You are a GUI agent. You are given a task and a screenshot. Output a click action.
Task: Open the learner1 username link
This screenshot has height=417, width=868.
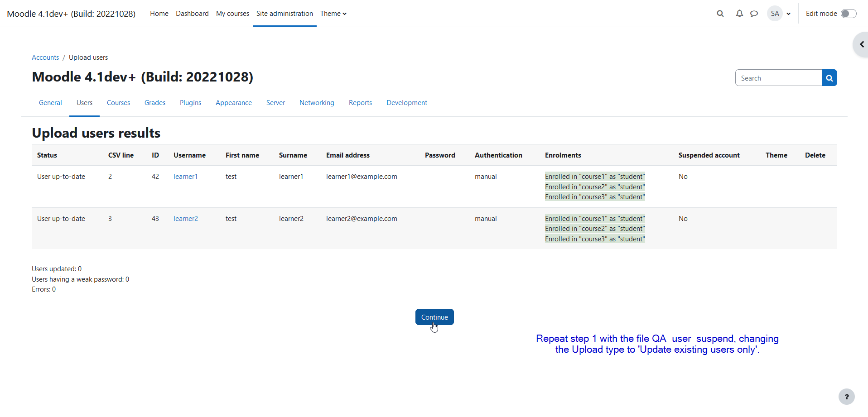pos(186,177)
